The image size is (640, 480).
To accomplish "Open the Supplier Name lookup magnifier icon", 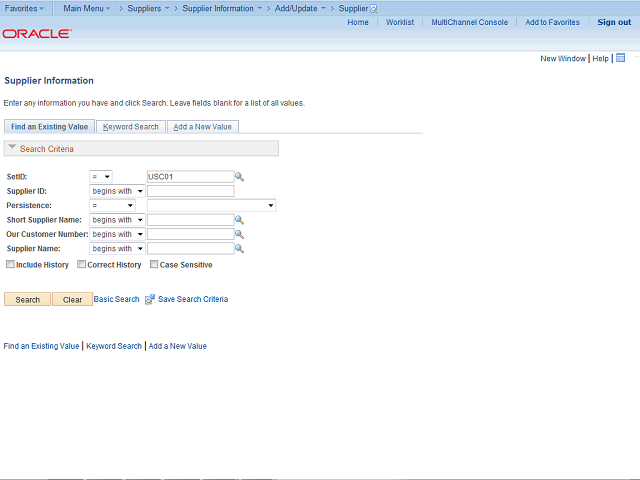I will (239, 249).
